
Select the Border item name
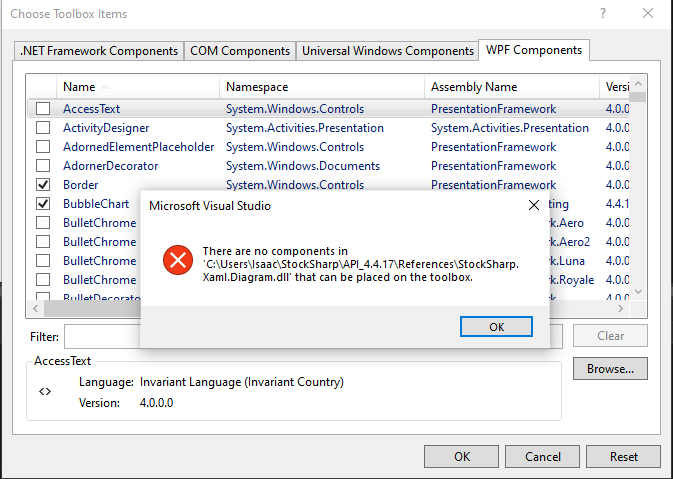(x=81, y=185)
